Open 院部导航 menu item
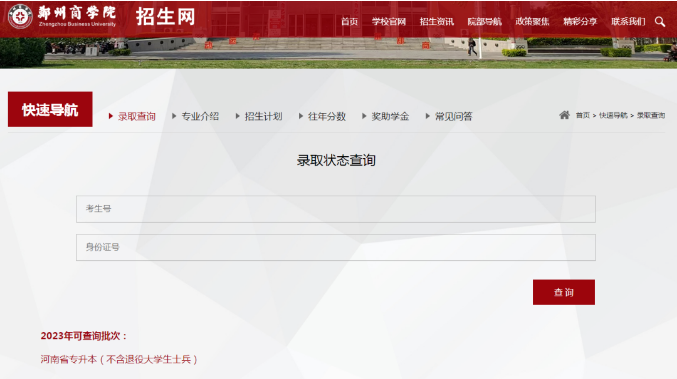 click(484, 22)
